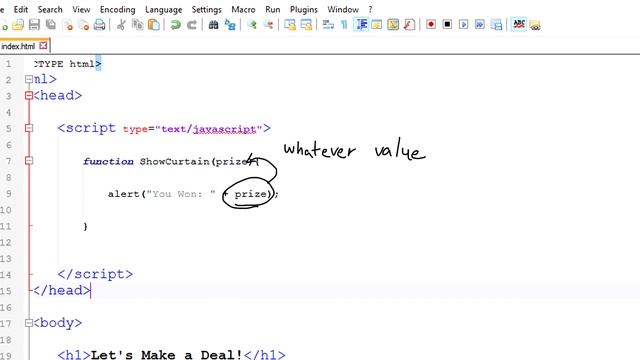
Task: Open the ? help menu
Action: point(370,9)
